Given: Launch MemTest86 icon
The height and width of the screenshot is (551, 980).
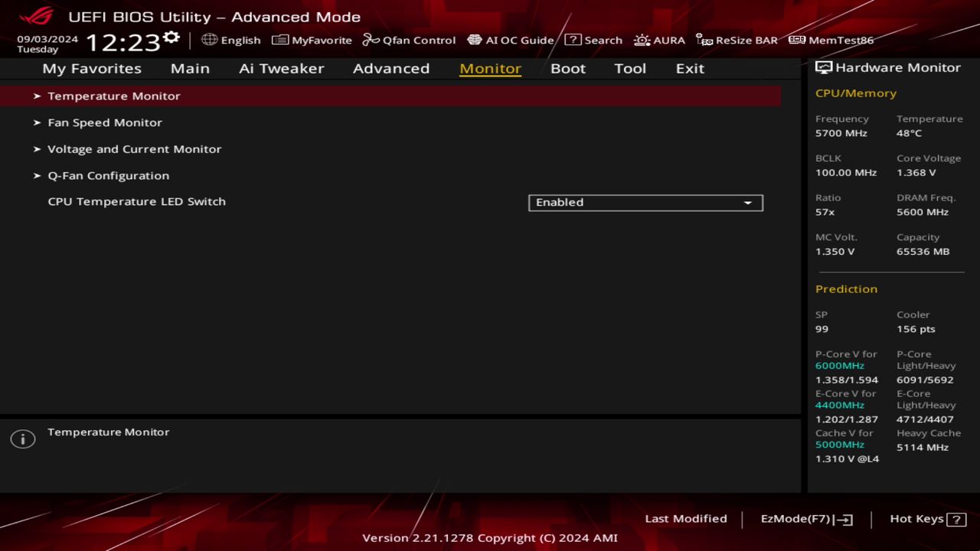Looking at the screenshot, I should [x=797, y=40].
